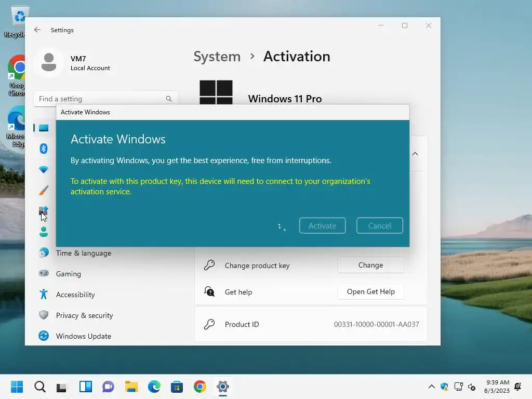Click the Product ID key icon
This screenshot has height=399, width=532.
click(209, 324)
